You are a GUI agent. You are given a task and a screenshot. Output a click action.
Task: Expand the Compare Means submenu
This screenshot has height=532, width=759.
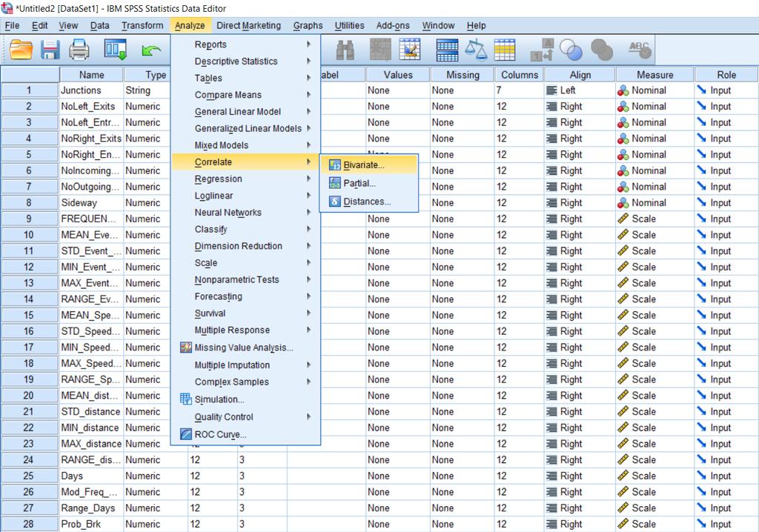click(x=245, y=95)
